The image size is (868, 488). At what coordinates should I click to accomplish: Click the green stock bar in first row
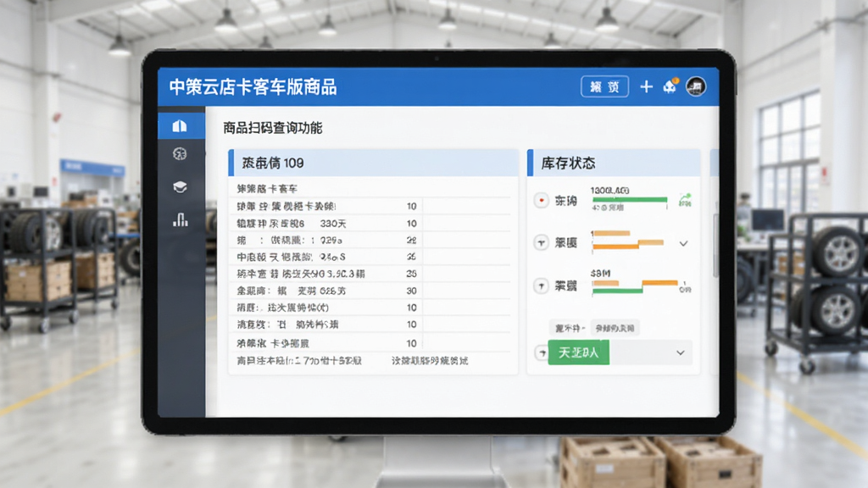tap(630, 200)
